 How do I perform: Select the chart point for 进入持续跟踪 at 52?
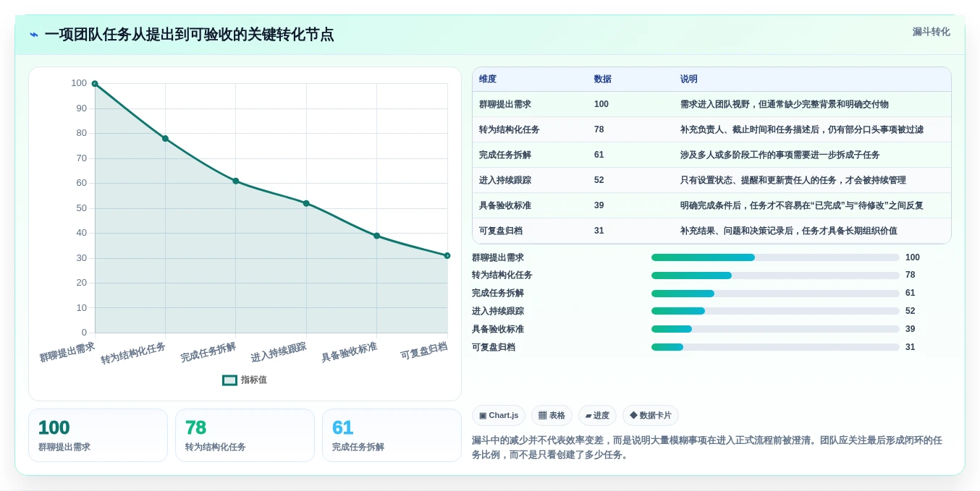tap(306, 203)
